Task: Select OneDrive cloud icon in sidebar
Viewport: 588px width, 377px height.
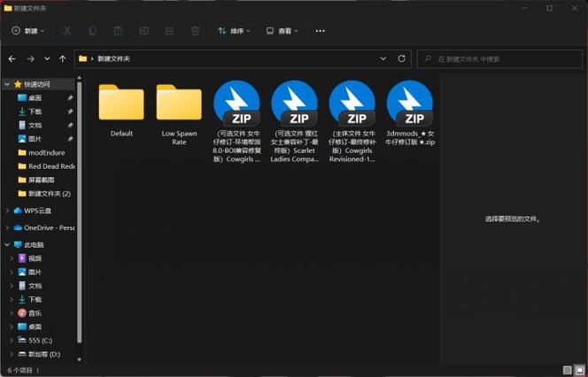Action: (x=18, y=227)
